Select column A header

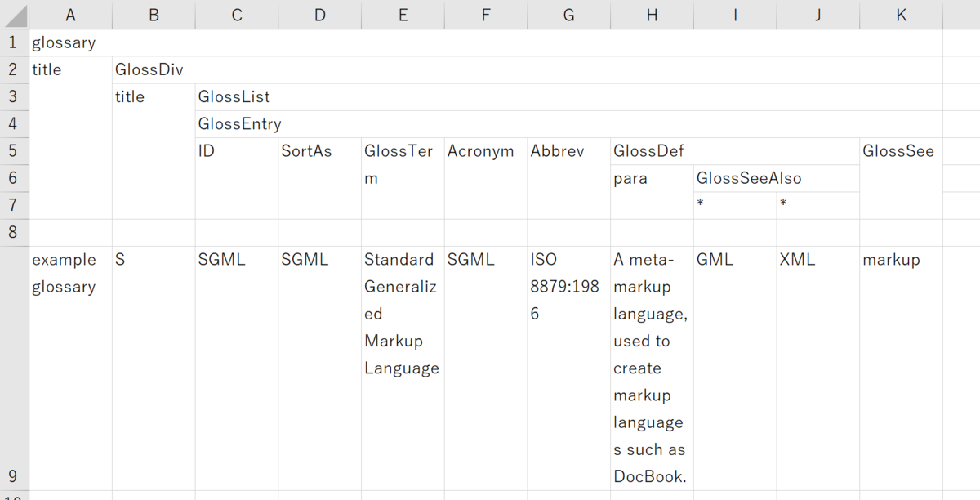pos(70,15)
